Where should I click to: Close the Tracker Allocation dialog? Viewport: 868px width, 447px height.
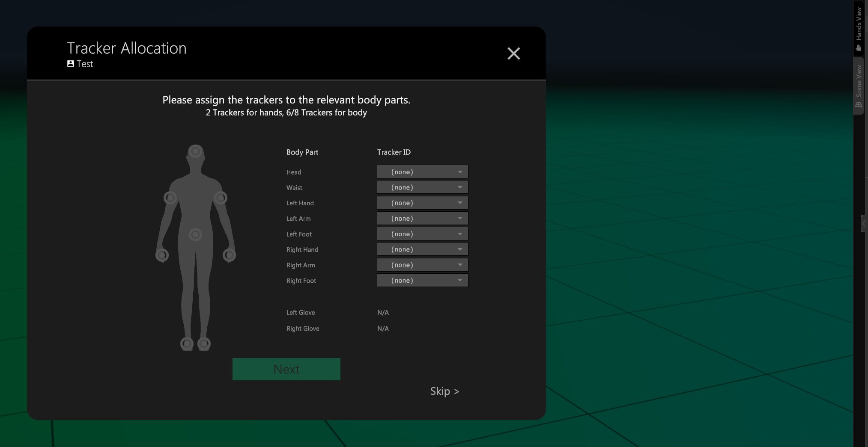pos(513,53)
